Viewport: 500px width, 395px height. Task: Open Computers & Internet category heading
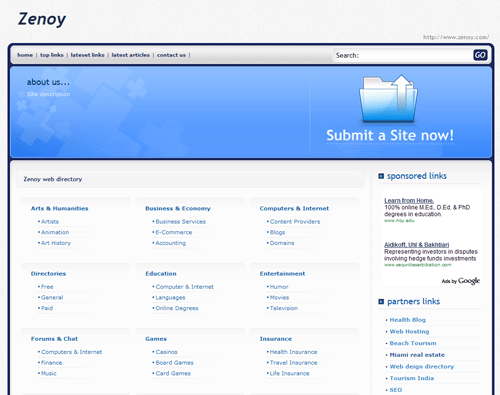point(294,208)
